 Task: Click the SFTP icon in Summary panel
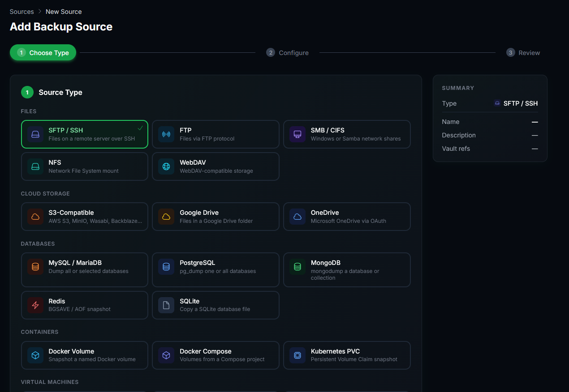[x=497, y=103]
